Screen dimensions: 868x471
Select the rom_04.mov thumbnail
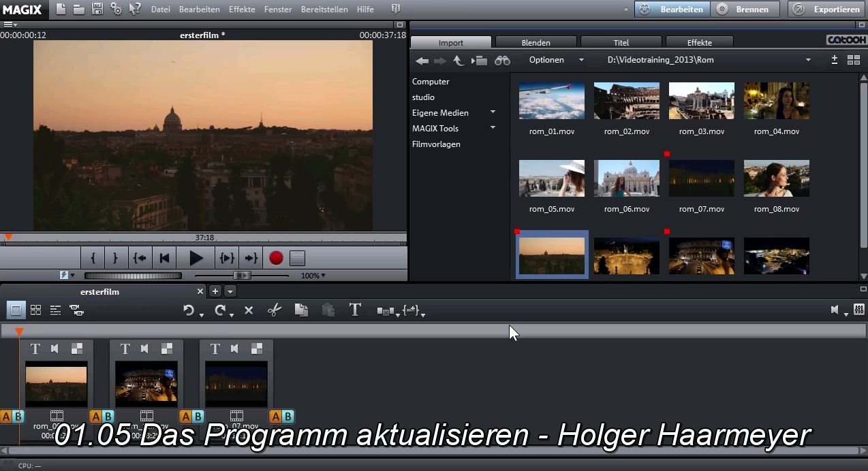click(777, 101)
